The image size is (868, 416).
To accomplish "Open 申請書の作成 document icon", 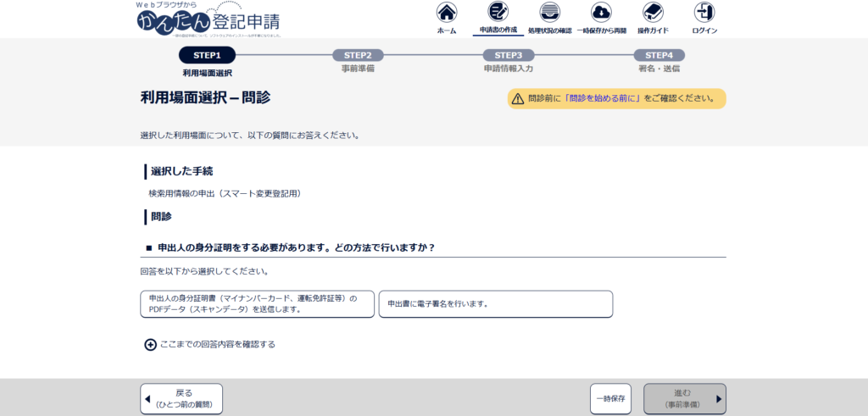I will pos(498,13).
